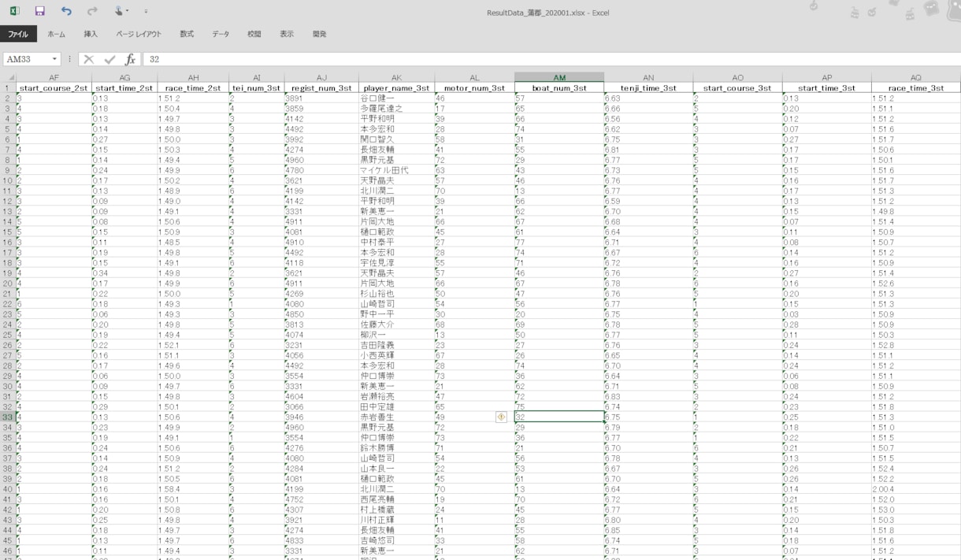The height and width of the screenshot is (560, 961).
Task: Redo the undone action
Action: tap(92, 12)
